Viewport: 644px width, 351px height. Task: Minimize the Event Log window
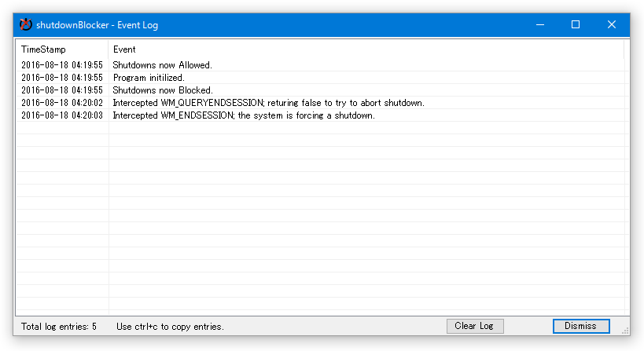540,24
